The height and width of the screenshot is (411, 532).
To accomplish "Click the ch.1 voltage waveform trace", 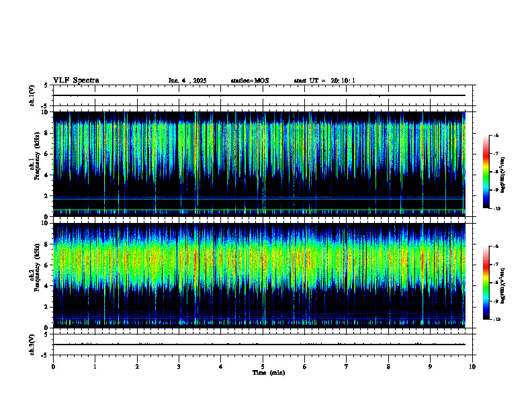I will tap(259, 95).
